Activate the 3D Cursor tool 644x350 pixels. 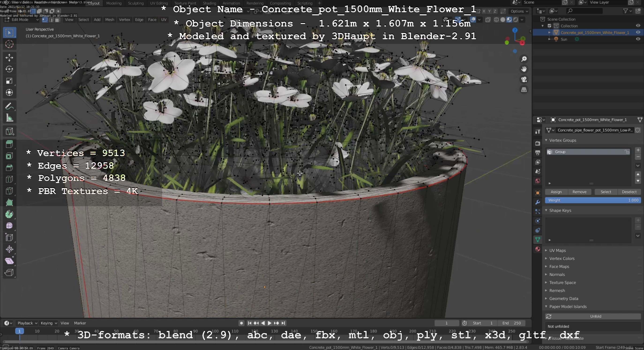[10, 44]
